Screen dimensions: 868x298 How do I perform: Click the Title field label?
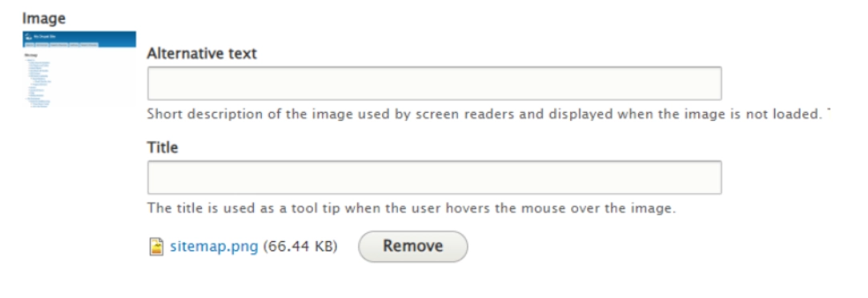(x=163, y=148)
